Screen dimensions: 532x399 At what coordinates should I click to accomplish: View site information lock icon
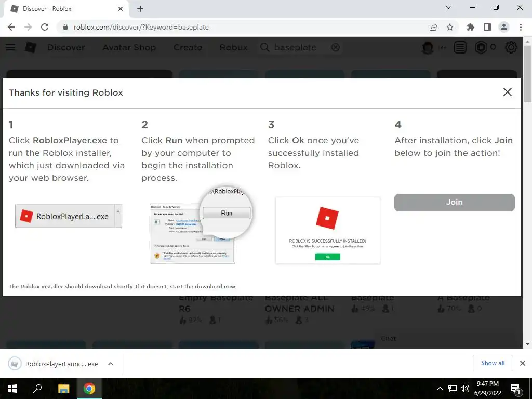(x=65, y=27)
